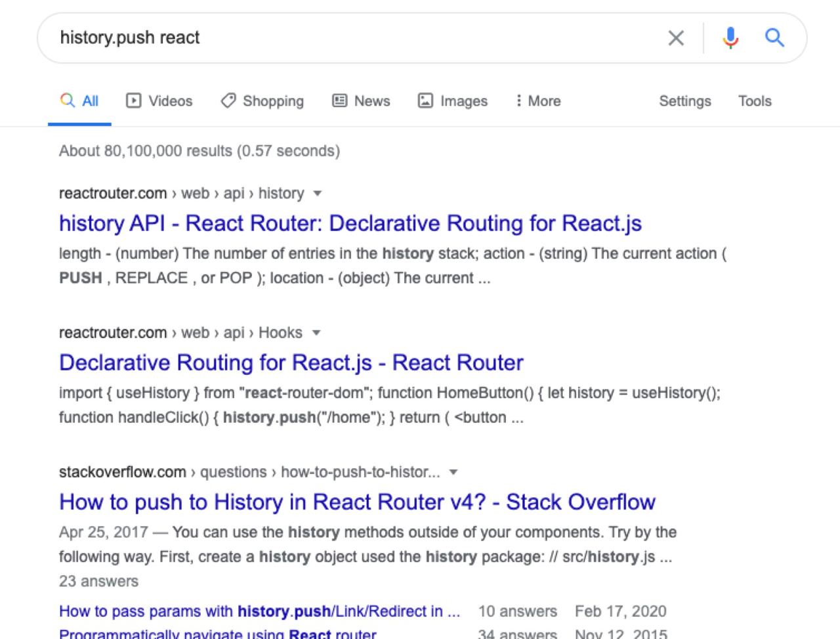Viewport: 840px width, 639px height.
Task: Open How to push to History Stack Overflow result
Action: point(357,502)
